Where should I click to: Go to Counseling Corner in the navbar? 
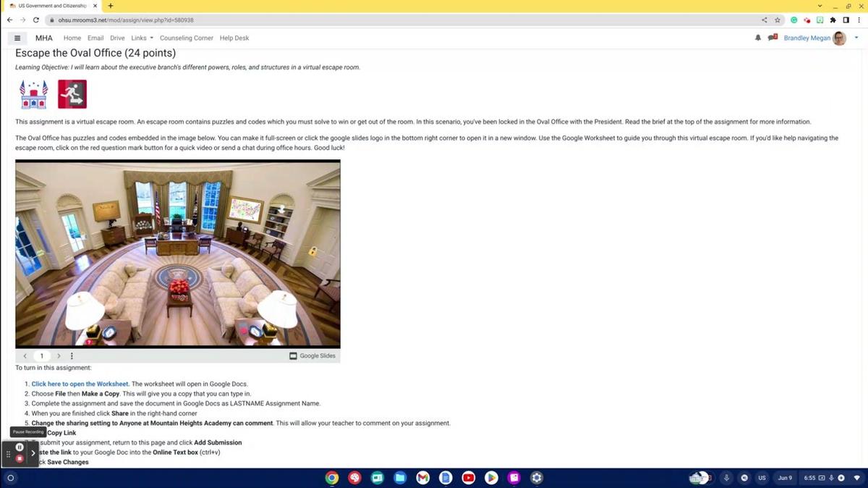(186, 38)
